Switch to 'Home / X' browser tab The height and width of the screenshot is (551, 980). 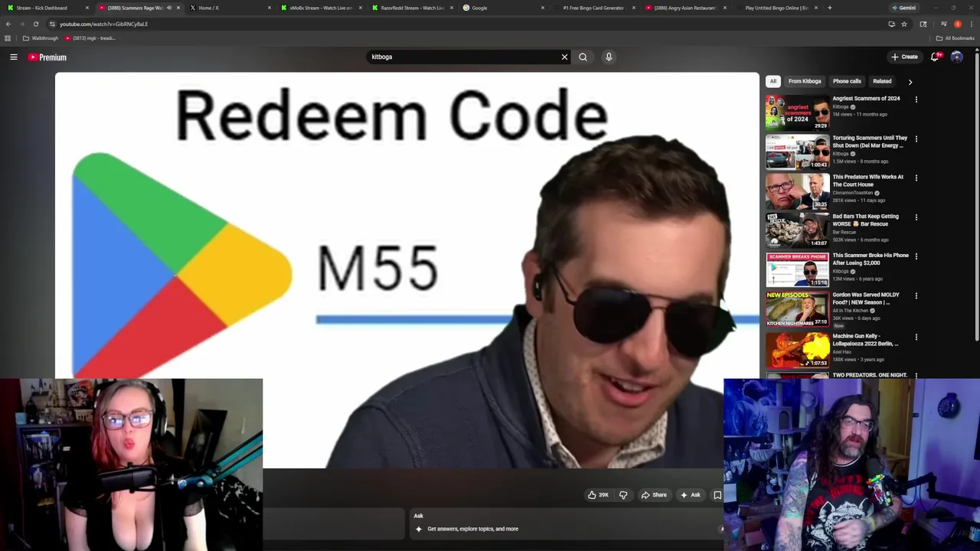click(x=230, y=8)
